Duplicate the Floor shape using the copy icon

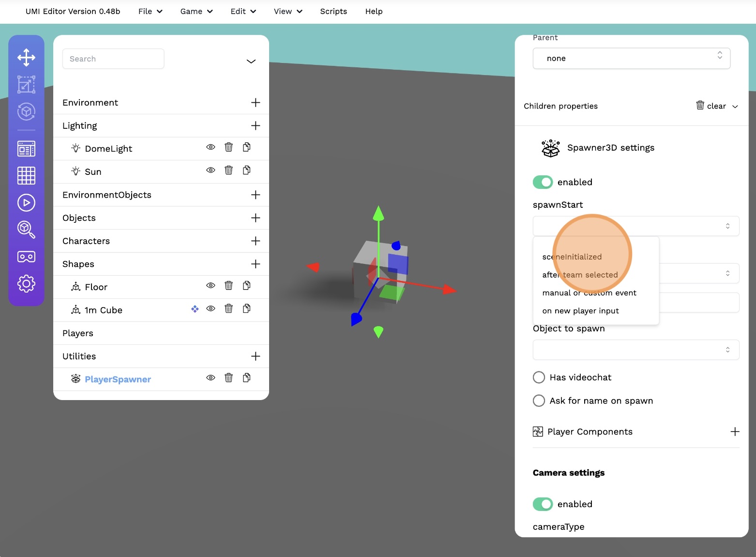pyautogui.click(x=247, y=286)
